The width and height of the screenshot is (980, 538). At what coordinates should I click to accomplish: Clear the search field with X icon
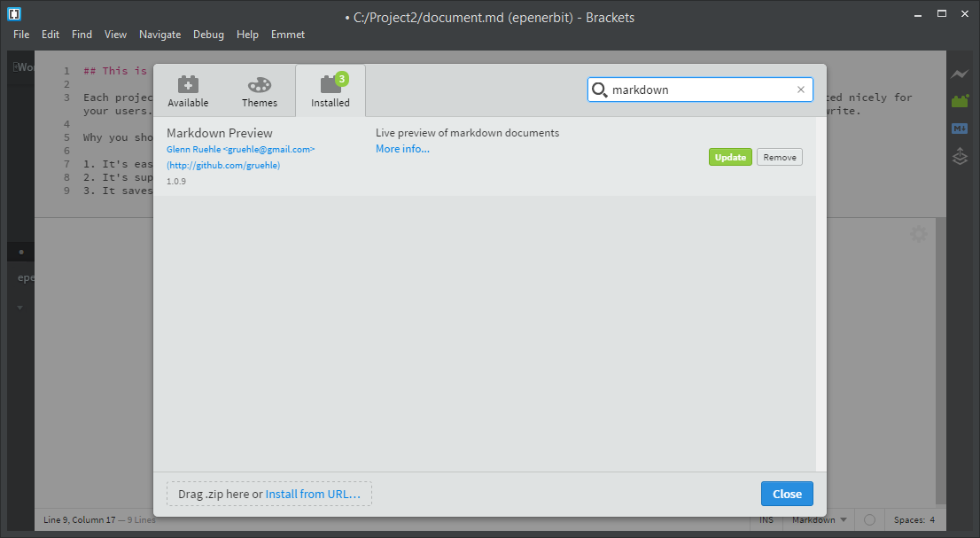(x=801, y=90)
